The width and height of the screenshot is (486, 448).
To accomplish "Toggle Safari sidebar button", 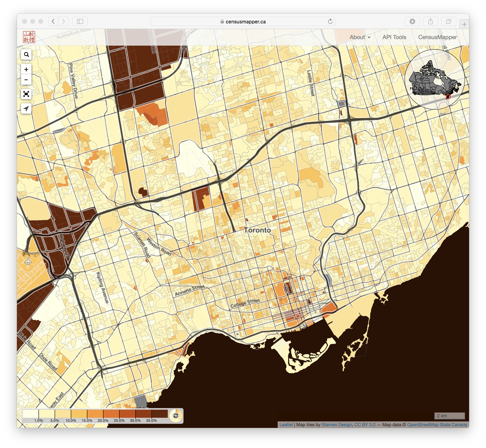I will pyautogui.click(x=80, y=22).
